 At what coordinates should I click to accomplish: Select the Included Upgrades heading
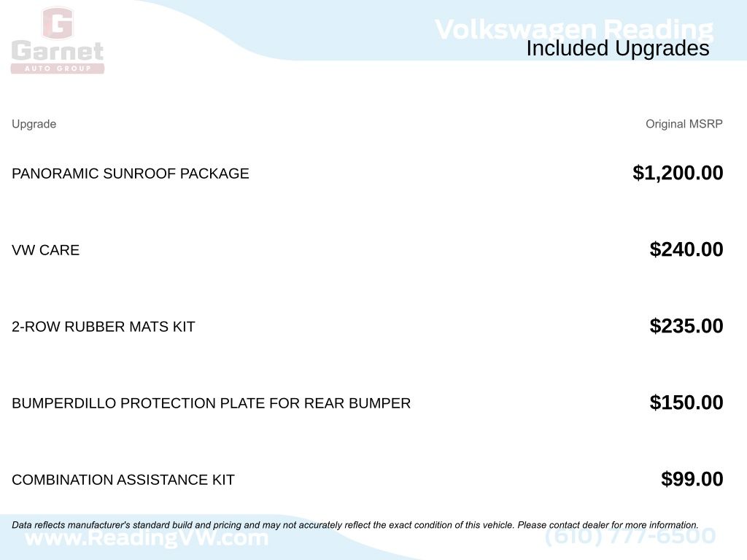coord(617,49)
